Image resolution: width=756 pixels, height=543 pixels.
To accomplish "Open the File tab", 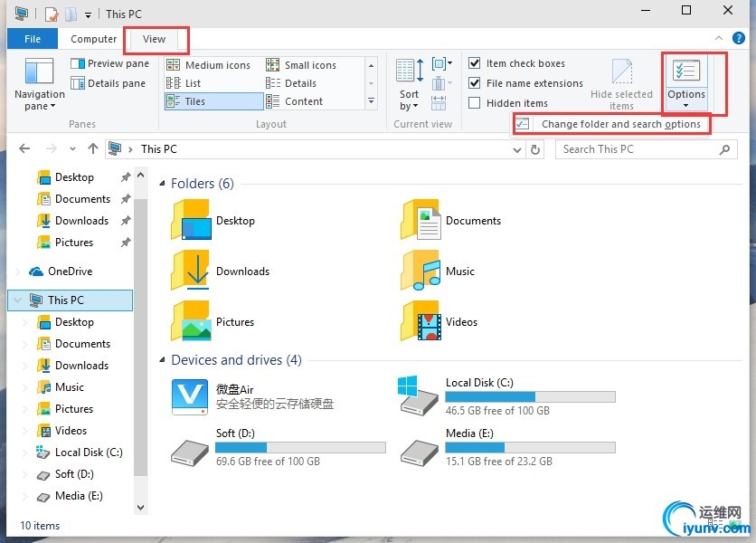I will [33, 39].
